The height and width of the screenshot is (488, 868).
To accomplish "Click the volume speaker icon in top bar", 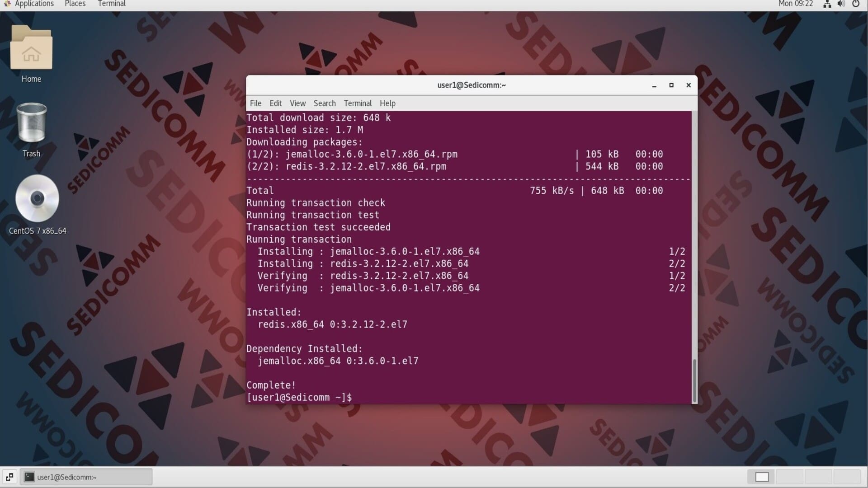I will (841, 4).
